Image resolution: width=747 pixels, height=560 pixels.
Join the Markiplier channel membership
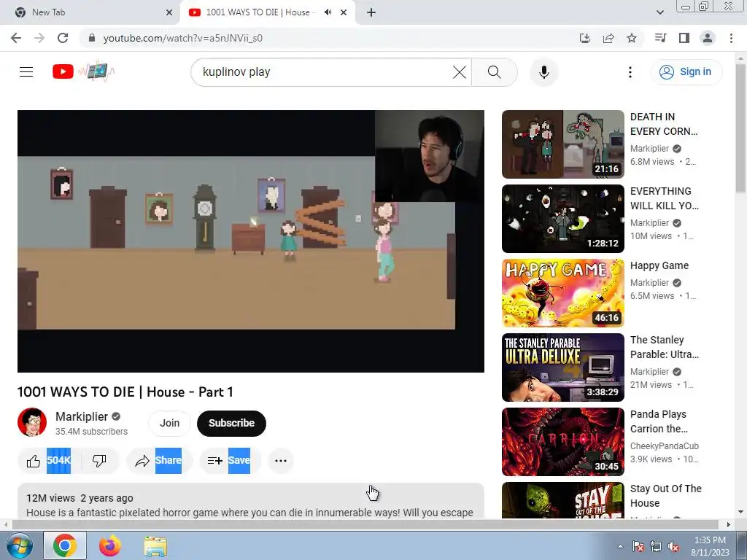(x=169, y=423)
